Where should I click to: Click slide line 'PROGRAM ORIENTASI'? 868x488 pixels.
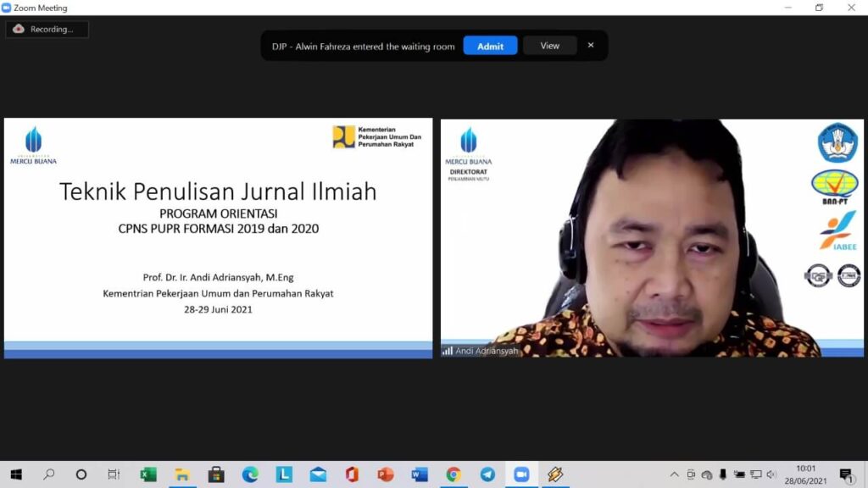[218, 213]
